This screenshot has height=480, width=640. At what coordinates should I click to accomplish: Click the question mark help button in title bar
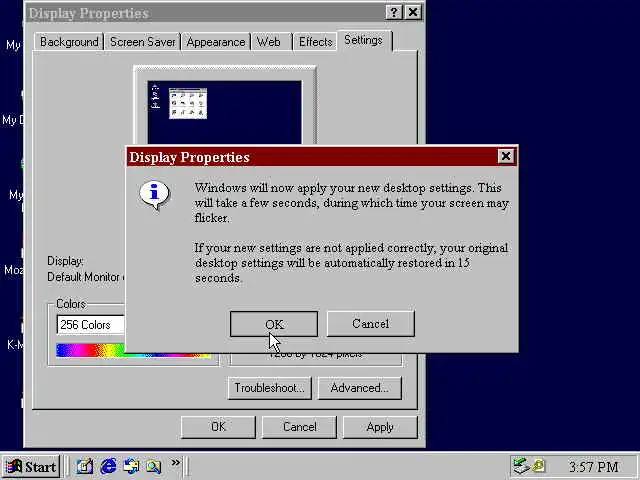[x=394, y=12]
